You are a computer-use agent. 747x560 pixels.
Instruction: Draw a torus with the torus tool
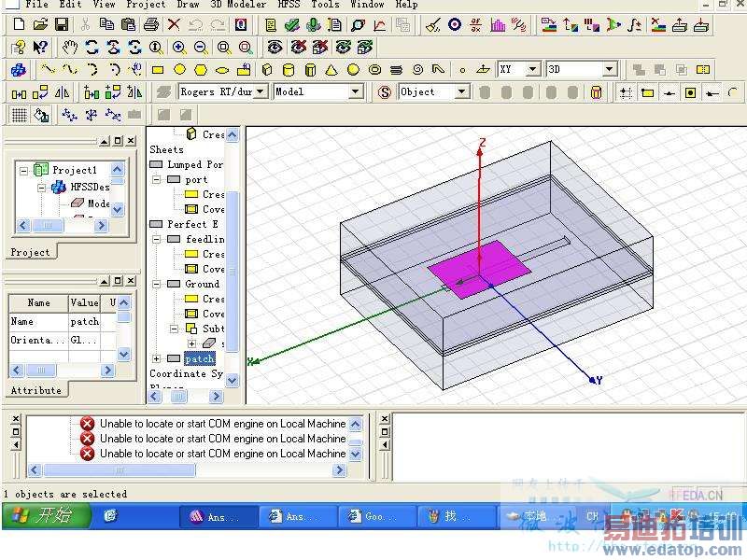[375, 70]
